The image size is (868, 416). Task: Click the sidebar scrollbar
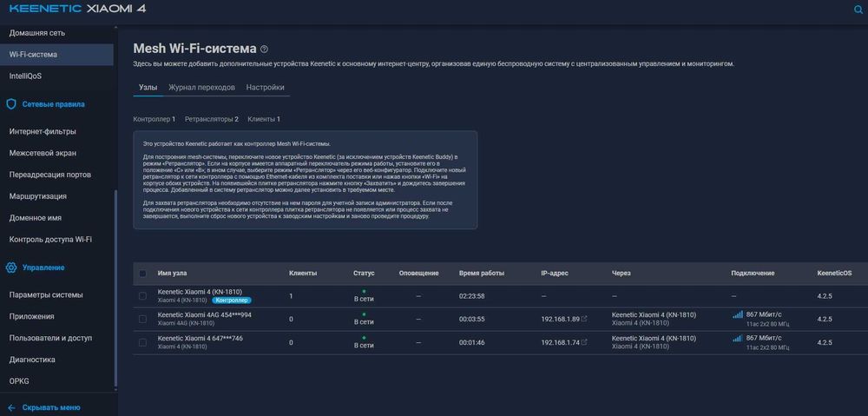tap(115, 288)
